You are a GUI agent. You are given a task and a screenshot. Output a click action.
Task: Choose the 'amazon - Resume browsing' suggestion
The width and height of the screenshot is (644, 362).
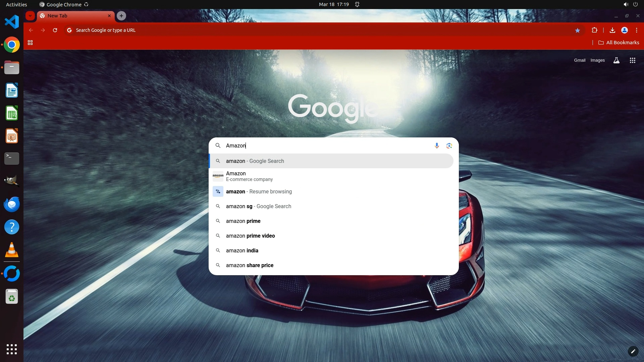click(x=259, y=191)
